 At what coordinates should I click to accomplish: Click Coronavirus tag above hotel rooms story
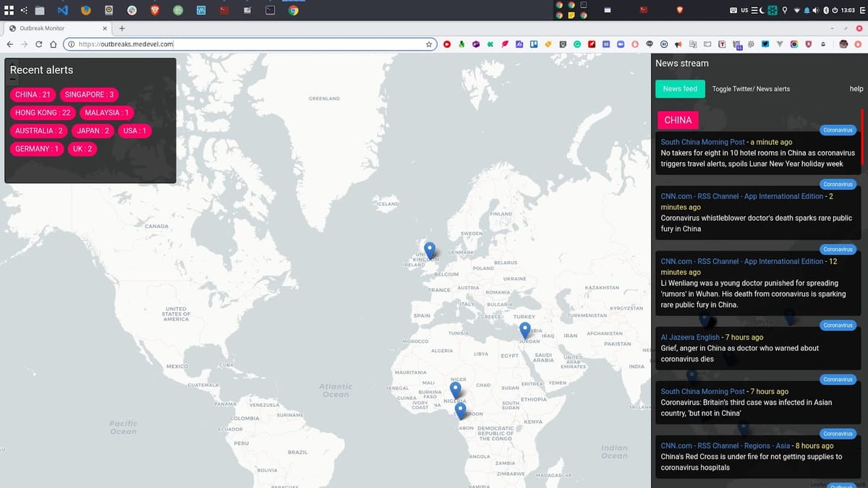point(838,130)
